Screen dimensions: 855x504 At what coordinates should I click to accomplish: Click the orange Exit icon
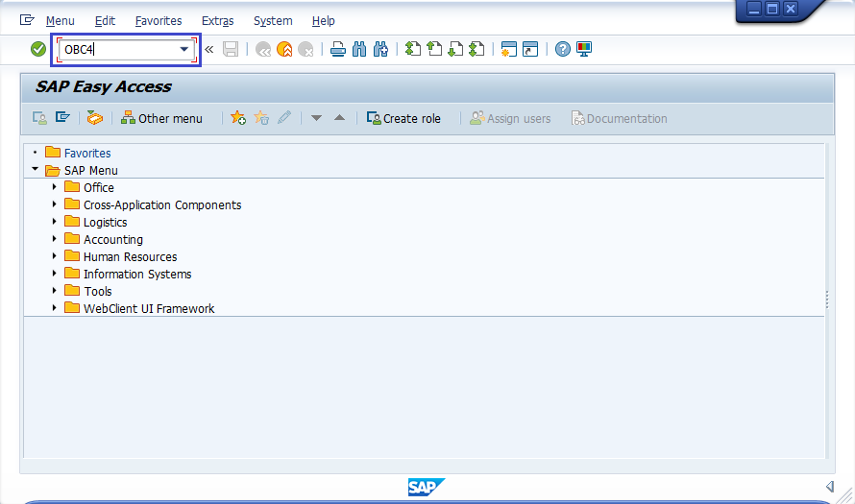click(x=284, y=50)
